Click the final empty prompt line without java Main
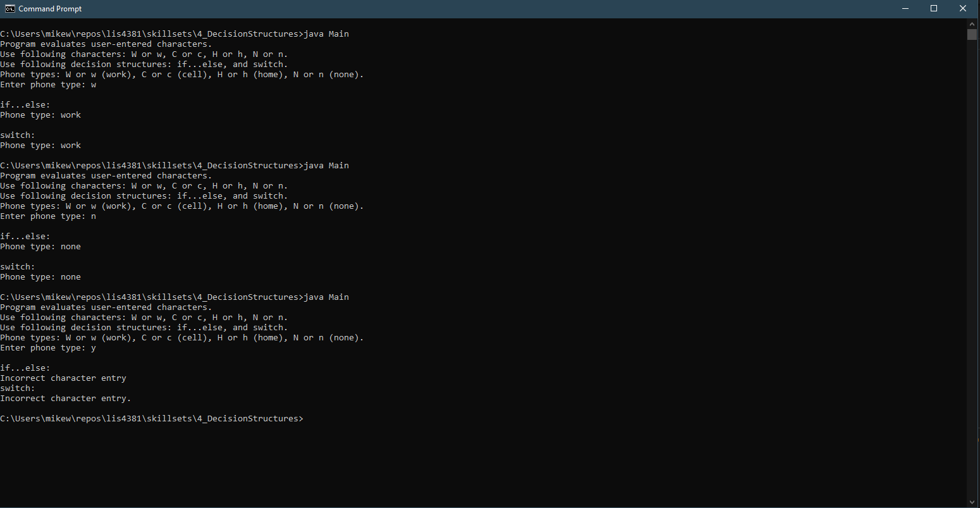 click(152, 419)
